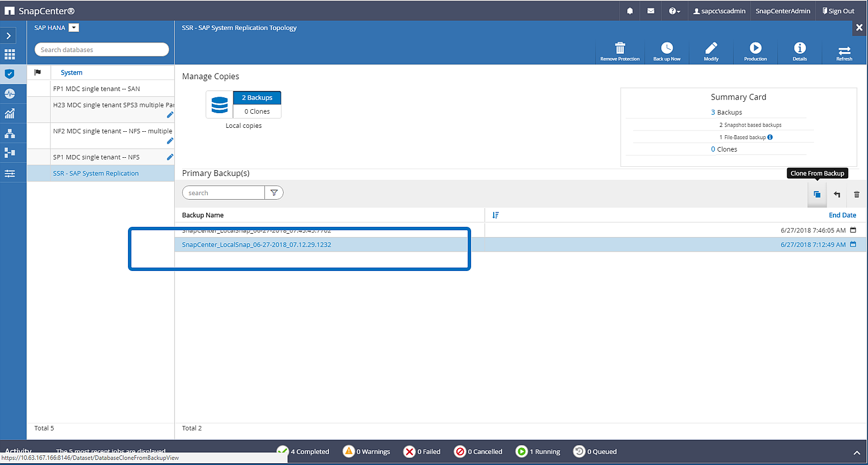
Task: Delete selected backup with trash icon
Action: click(x=857, y=195)
